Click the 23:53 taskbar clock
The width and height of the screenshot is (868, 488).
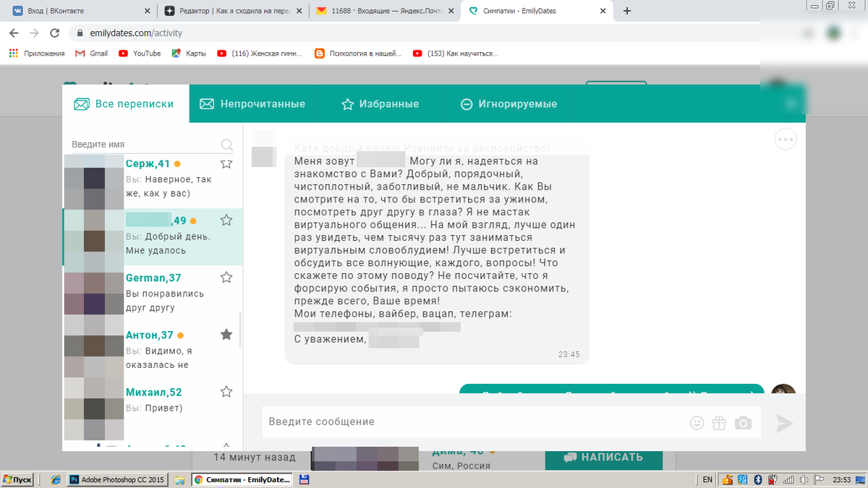tap(842, 479)
